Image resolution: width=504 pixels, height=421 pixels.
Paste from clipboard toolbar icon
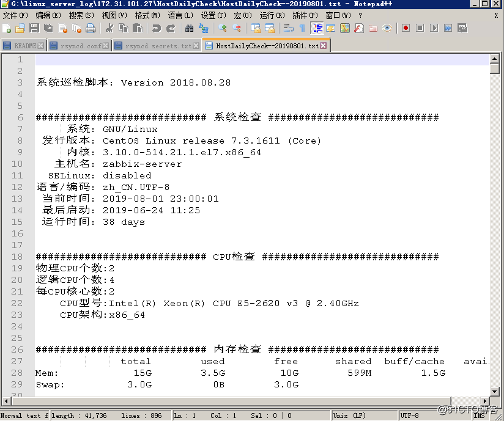138,28
